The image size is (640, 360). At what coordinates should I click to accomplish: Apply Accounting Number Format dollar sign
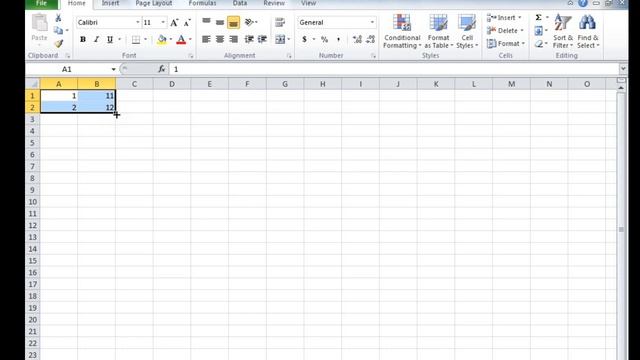coord(304,40)
